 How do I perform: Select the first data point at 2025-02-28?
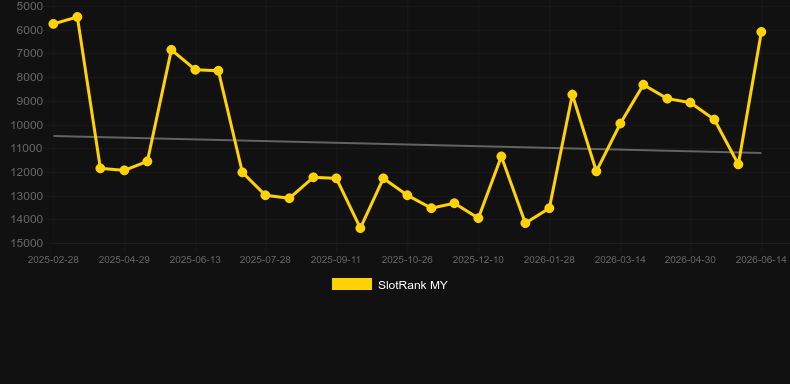[53, 24]
